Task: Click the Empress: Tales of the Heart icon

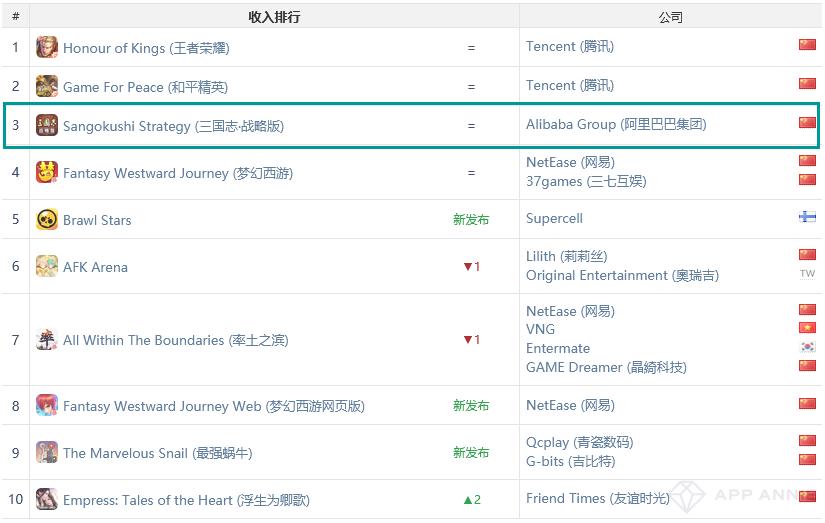Action: point(47,499)
